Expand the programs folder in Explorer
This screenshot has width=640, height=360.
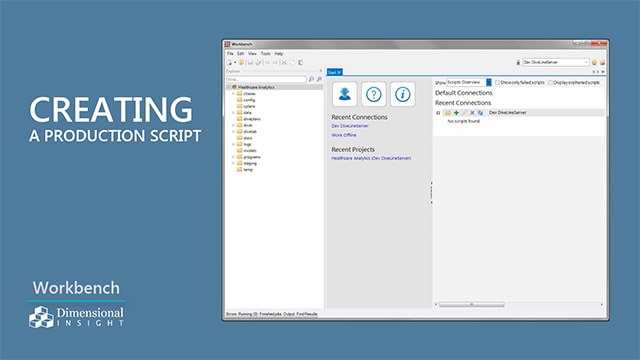[233, 157]
